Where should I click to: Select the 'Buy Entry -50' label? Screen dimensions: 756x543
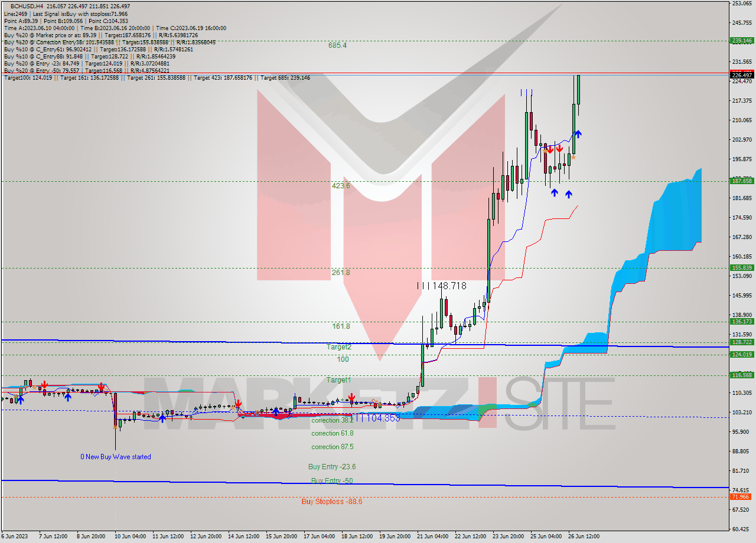pyautogui.click(x=332, y=481)
